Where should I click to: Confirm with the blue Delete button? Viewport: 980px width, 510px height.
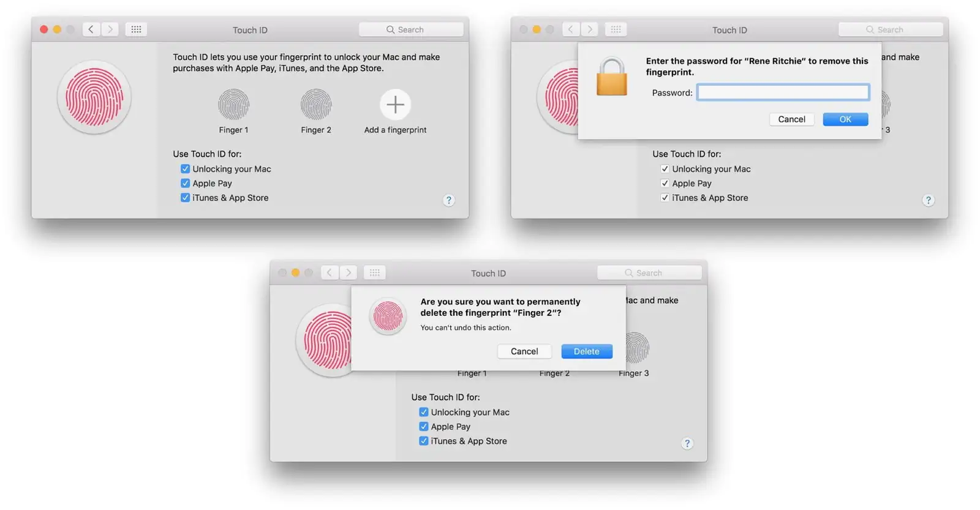(587, 351)
